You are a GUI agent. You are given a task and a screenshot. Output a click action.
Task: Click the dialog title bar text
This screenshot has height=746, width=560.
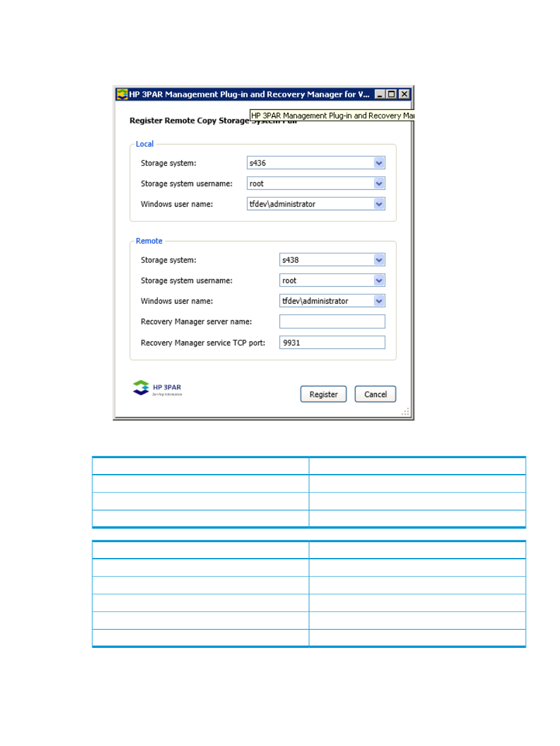click(249, 94)
